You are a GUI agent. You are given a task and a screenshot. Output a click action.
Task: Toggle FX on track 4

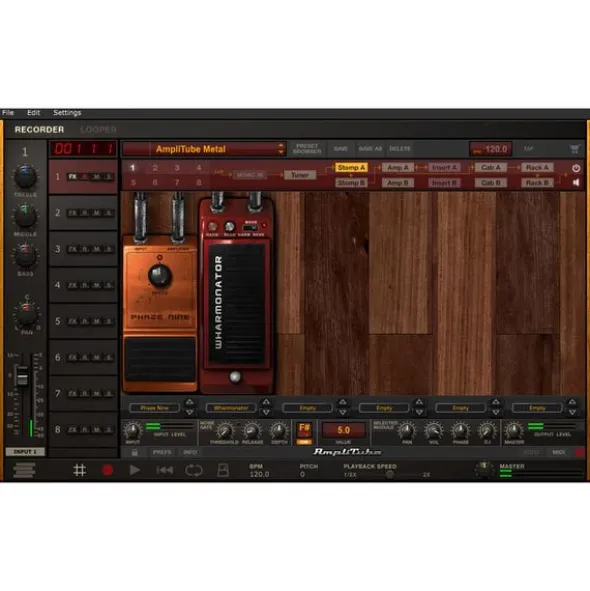pos(72,285)
